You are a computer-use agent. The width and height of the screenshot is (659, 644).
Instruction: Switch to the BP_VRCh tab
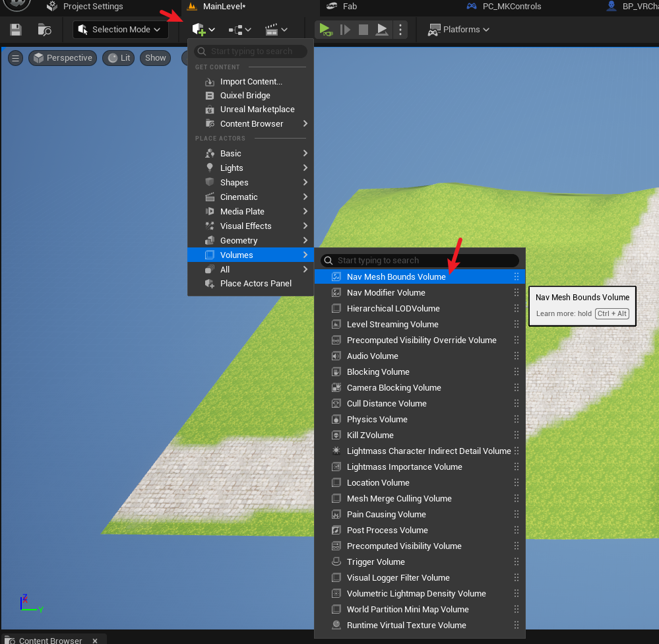tap(632, 7)
